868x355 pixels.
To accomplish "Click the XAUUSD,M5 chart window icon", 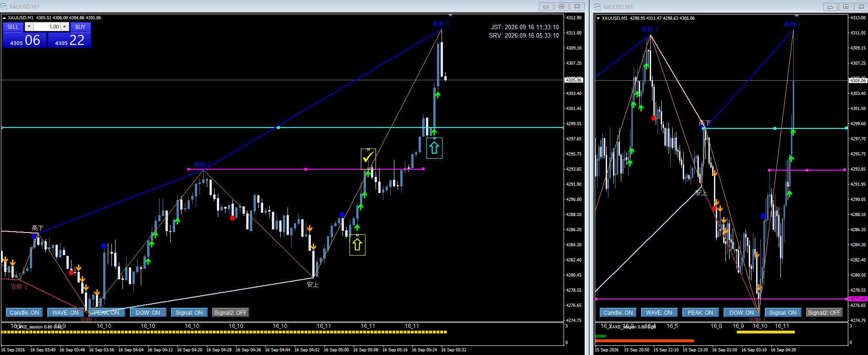I will (598, 7).
